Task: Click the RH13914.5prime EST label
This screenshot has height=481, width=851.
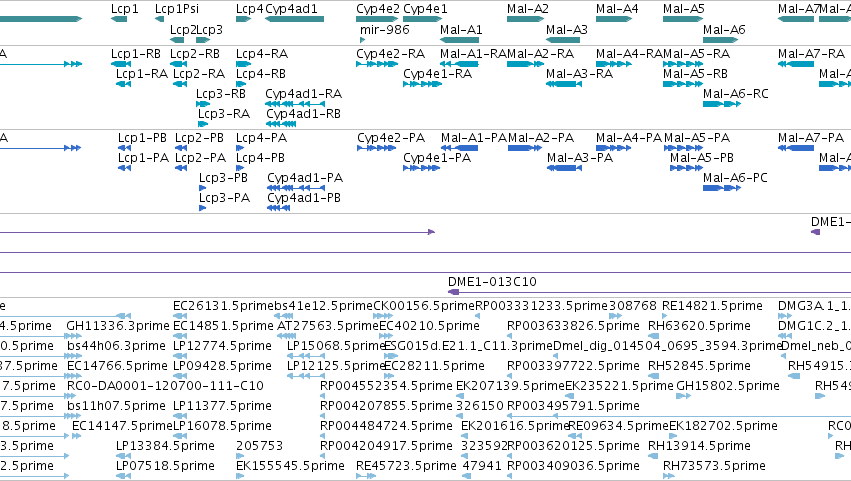Action: point(699,447)
